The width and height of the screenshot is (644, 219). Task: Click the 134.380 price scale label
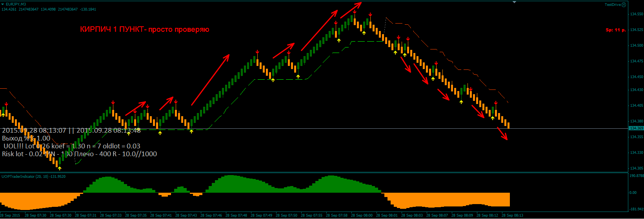pos(636,121)
